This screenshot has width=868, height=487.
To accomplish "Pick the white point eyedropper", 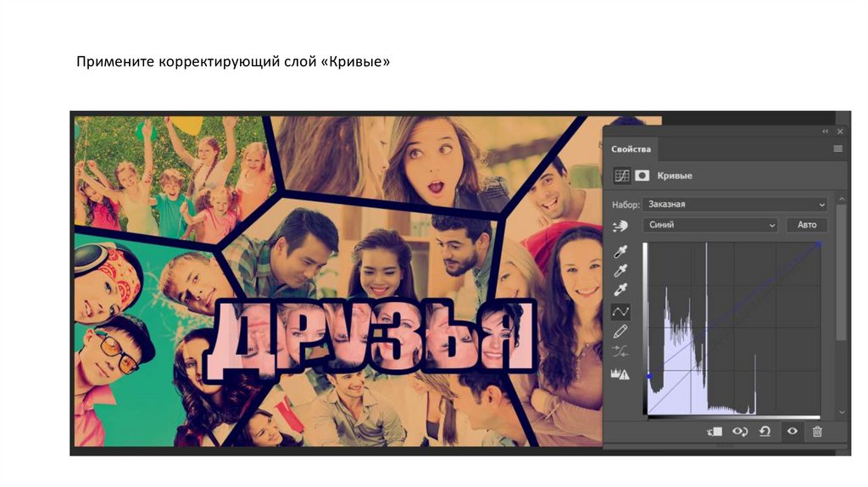I will point(620,291).
